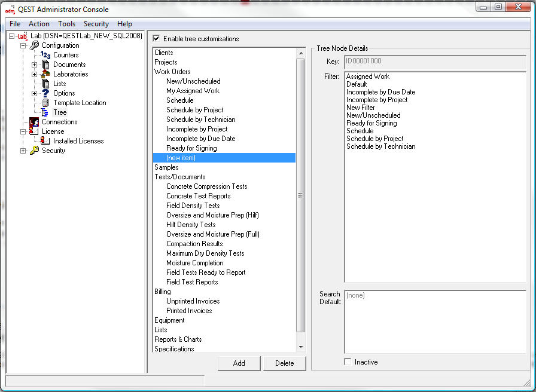Click the Options question mark icon
Viewport: 536px width, 392px height.
click(x=45, y=93)
